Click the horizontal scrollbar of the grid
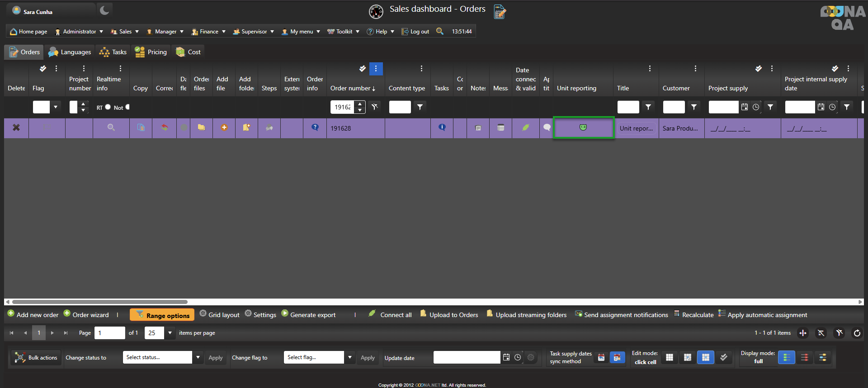 pos(99,302)
